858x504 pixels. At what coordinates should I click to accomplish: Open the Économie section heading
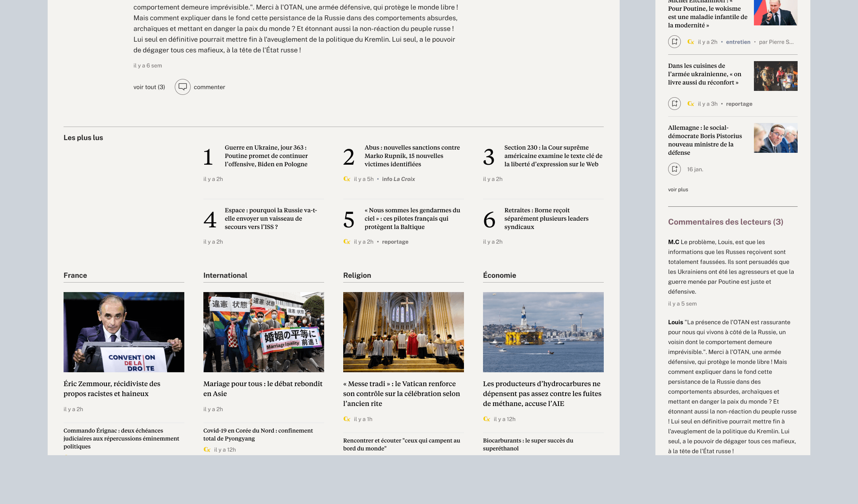500,275
